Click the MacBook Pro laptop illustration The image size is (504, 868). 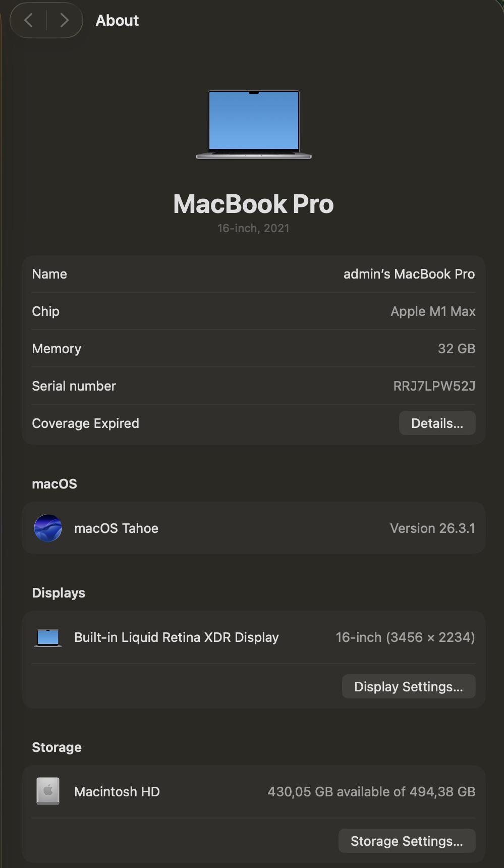253,125
